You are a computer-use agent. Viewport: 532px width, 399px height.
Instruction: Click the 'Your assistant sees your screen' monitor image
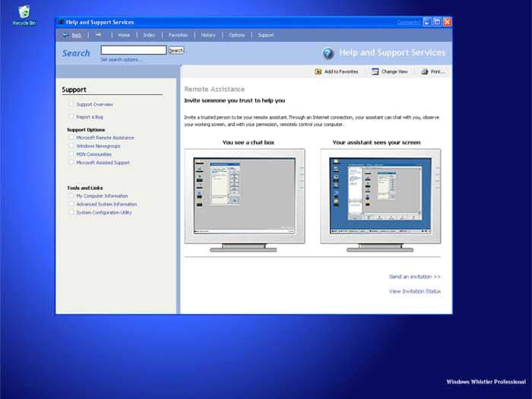point(381,200)
